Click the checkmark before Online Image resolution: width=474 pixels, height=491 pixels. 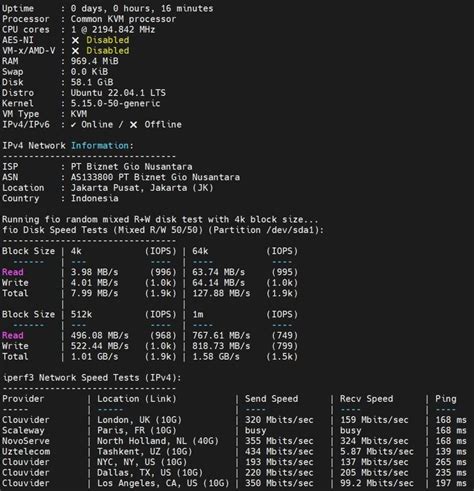(x=73, y=125)
